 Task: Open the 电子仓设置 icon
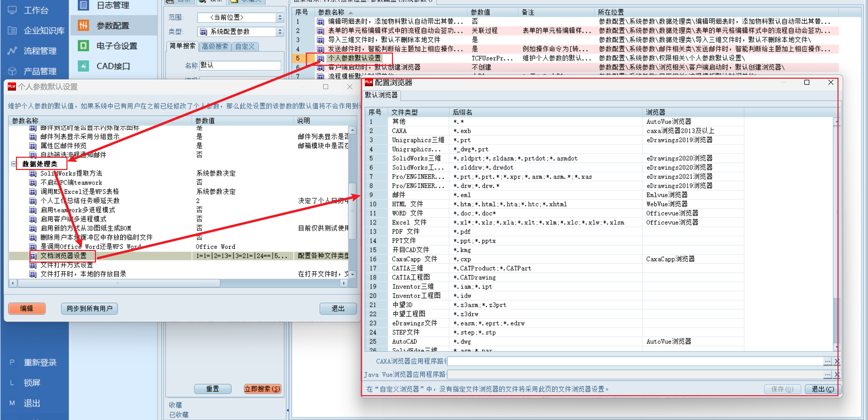(x=83, y=46)
